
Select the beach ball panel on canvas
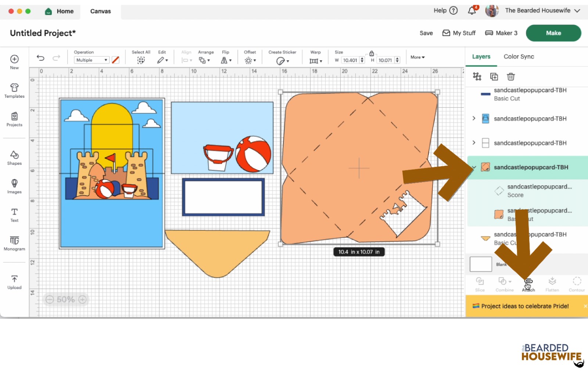coord(222,138)
